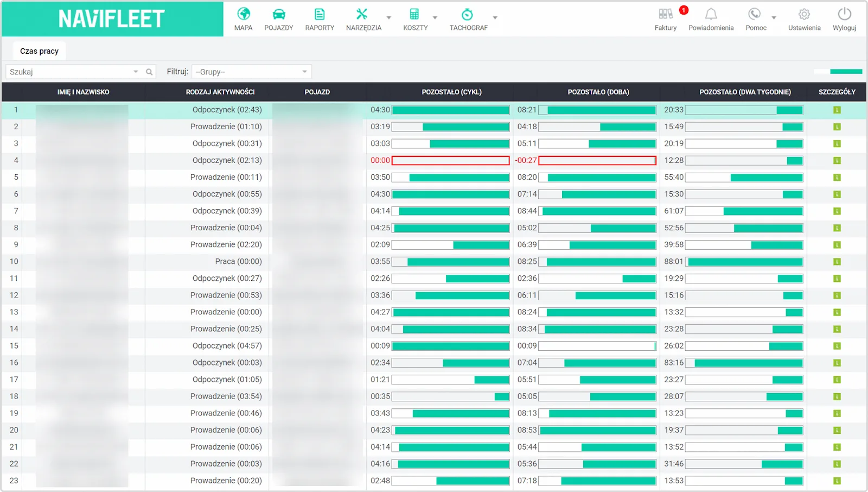Click the red -00:27 value
868x492 pixels.
(x=526, y=160)
